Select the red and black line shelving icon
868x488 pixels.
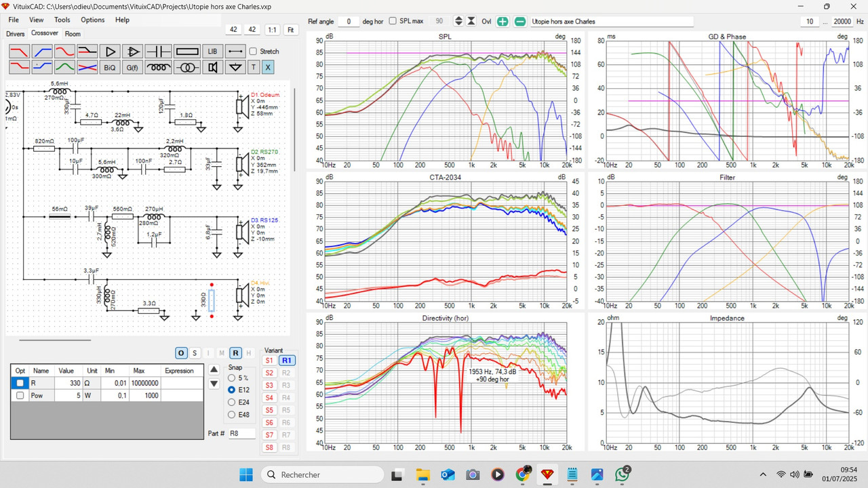87,51
